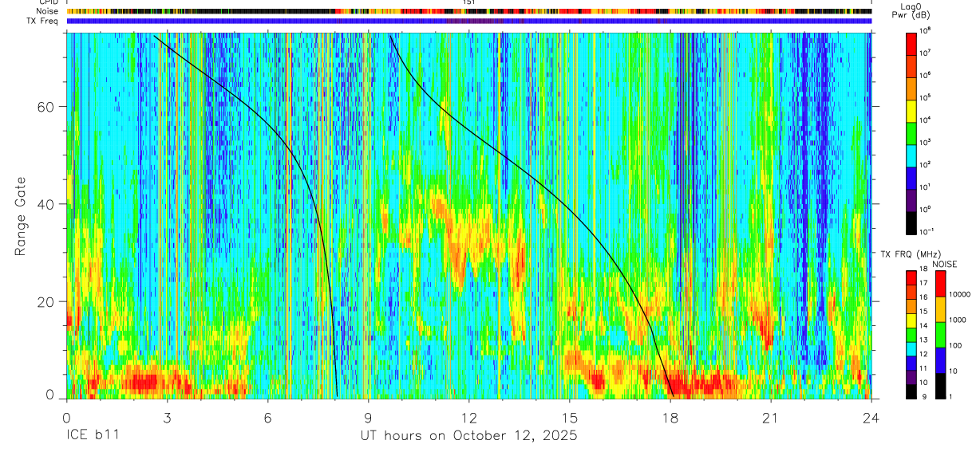The width and height of the screenshot is (980, 452).
Task: Click the green swatch in the NOISE legend
Action: [x=940, y=335]
